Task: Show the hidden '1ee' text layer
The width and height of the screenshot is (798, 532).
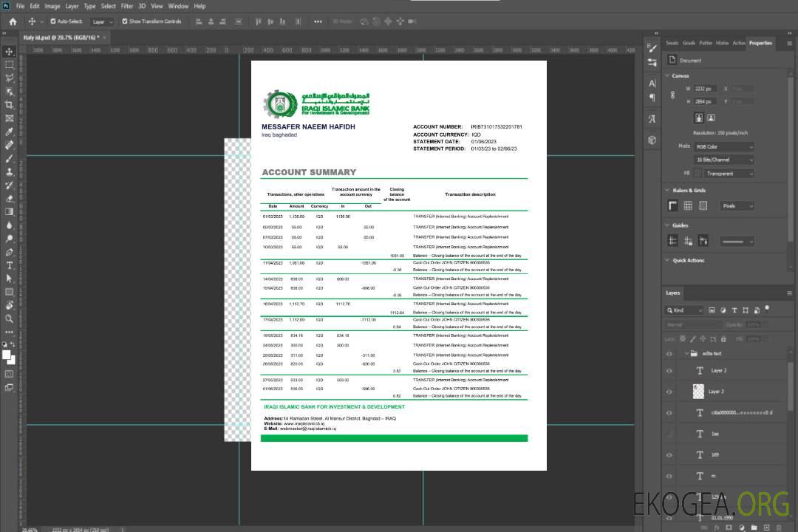Action: coord(669,434)
